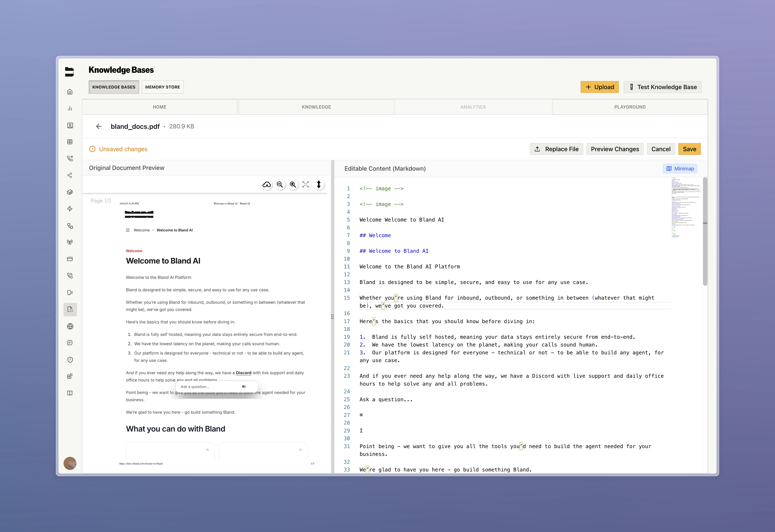This screenshot has width=775, height=532.
Task: Open the HOME tab
Action: pos(160,107)
